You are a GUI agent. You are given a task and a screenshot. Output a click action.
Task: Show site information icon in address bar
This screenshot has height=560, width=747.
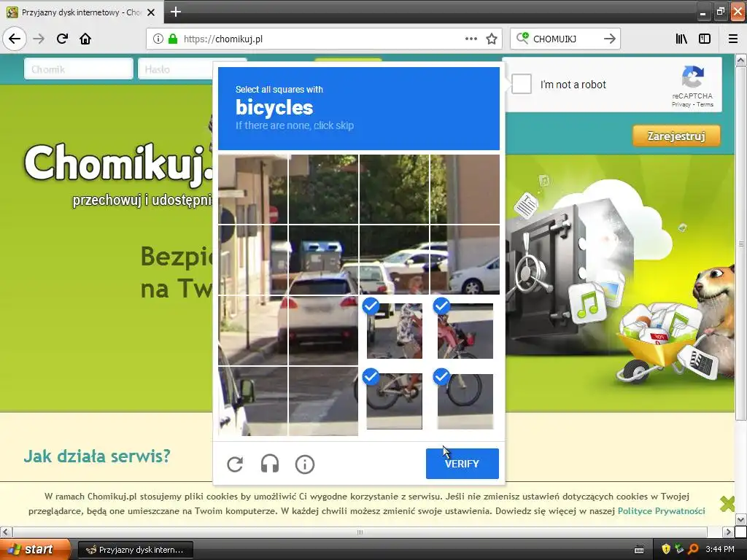point(158,39)
